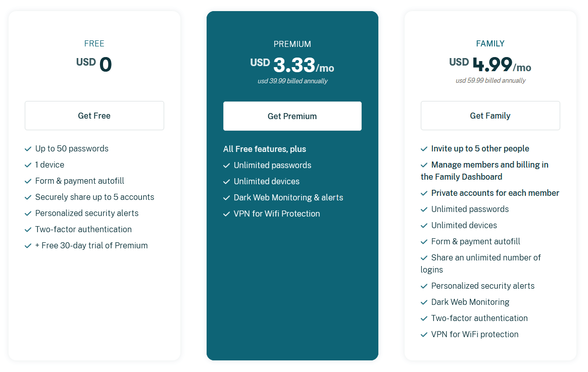The width and height of the screenshot is (588, 372).
Task: Click the checkmark next to Unlimited passwords under Premium
Action: 226,165
